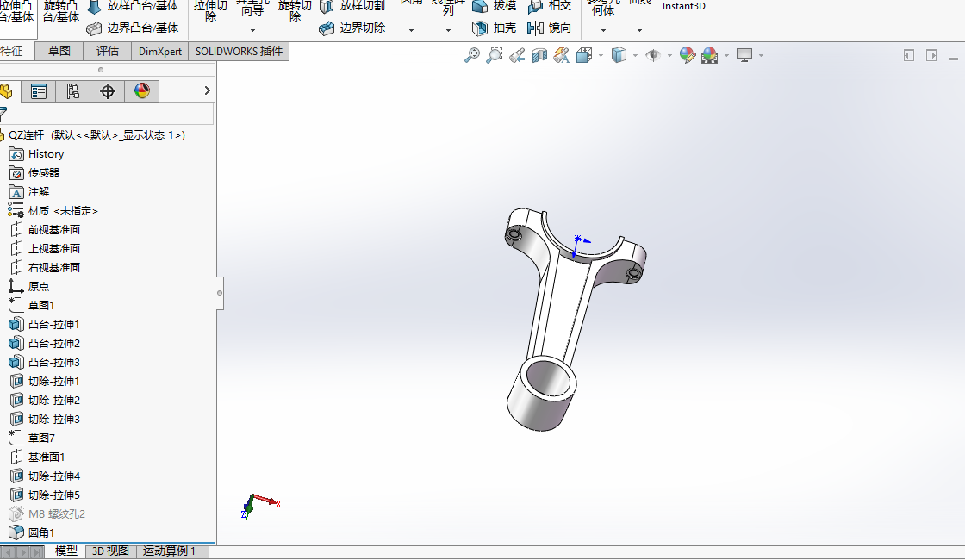Open the ConfigurationManager tab icon
This screenshot has width=965, height=560.
[72, 90]
